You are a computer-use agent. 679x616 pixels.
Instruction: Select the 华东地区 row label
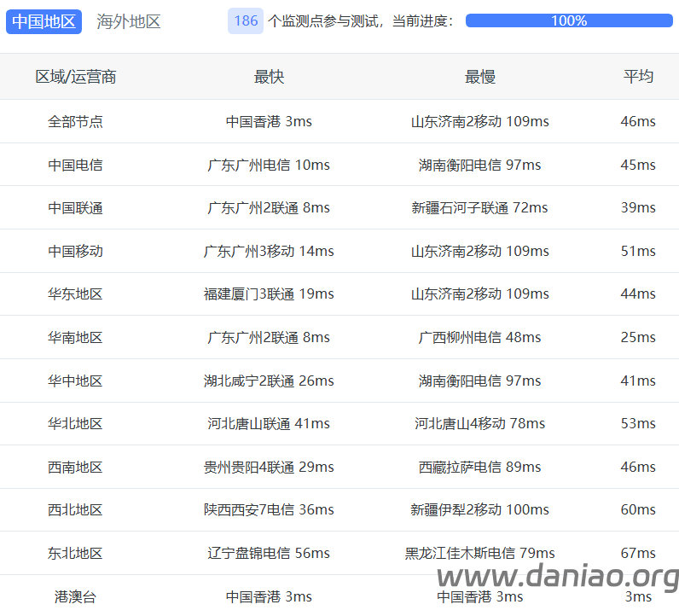coord(75,293)
